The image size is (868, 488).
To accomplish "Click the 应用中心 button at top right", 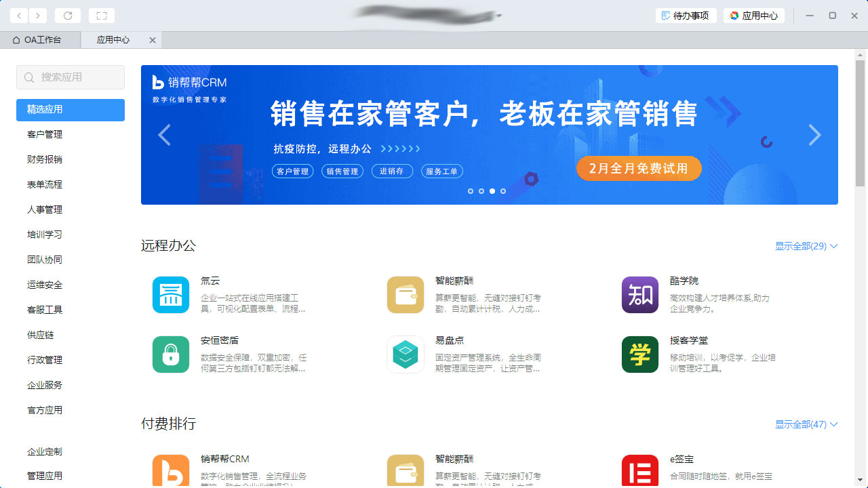I will pos(754,15).
